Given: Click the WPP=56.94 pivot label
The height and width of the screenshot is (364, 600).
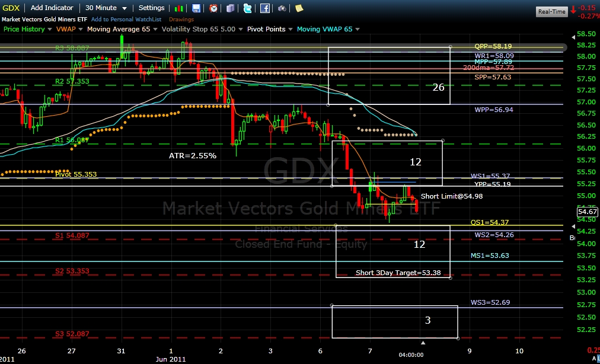Looking at the screenshot, I should 494,110.
